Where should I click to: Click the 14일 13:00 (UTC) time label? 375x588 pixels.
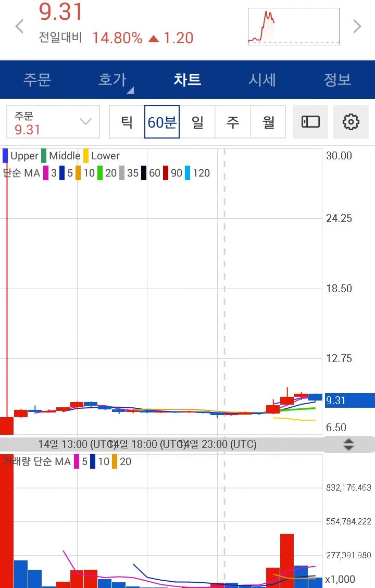point(77,444)
